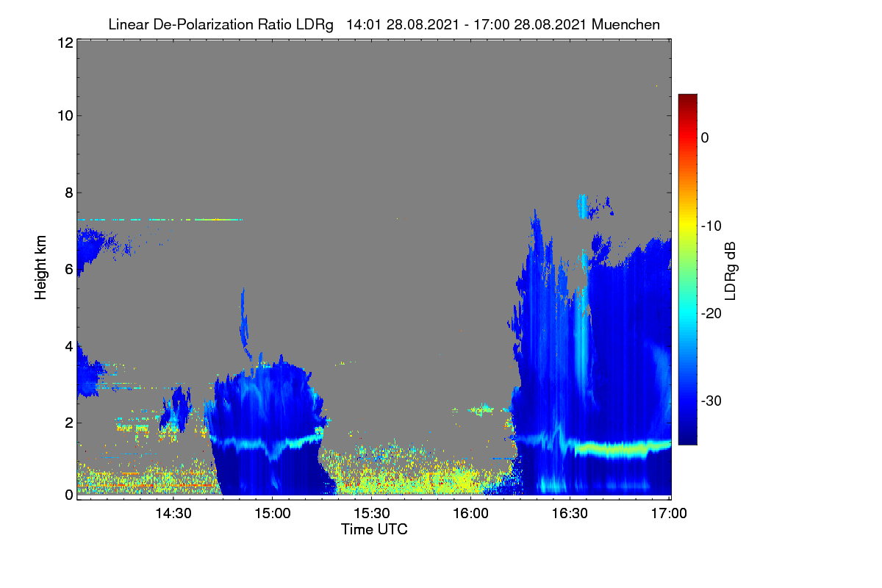
Task: Click the x-axis tick label "17:00"
Action: [x=670, y=514]
